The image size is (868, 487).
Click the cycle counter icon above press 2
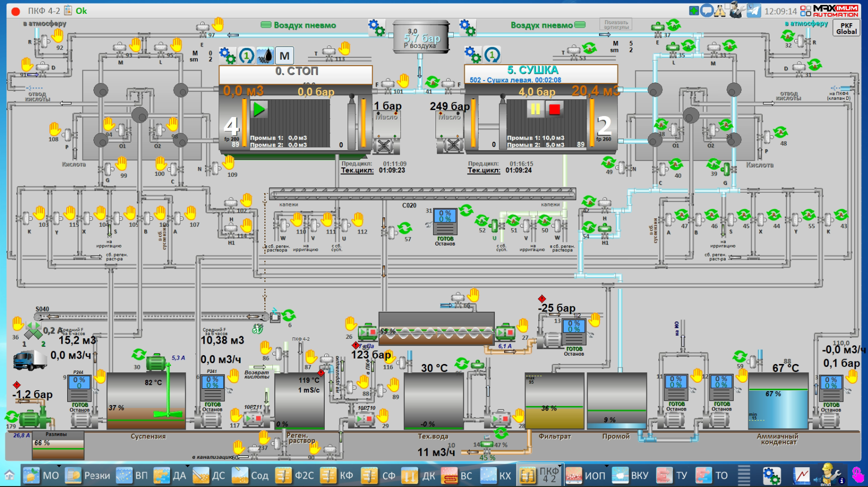pos(492,55)
